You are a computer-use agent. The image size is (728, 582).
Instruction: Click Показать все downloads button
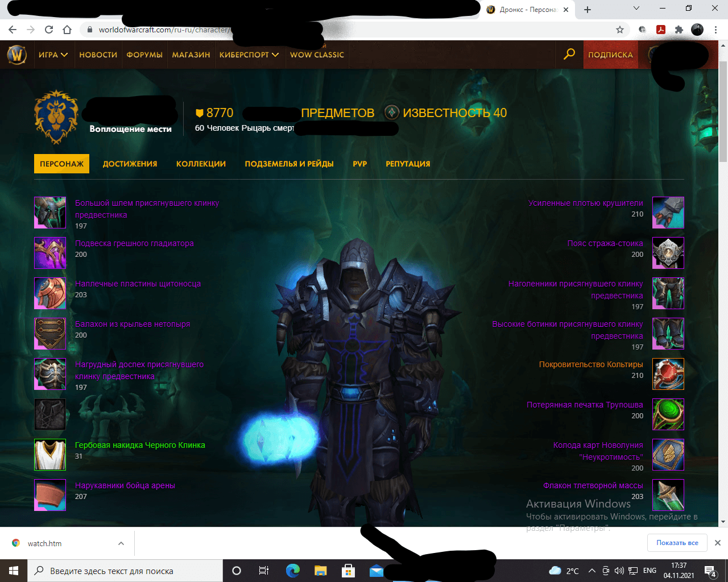point(677,543)
